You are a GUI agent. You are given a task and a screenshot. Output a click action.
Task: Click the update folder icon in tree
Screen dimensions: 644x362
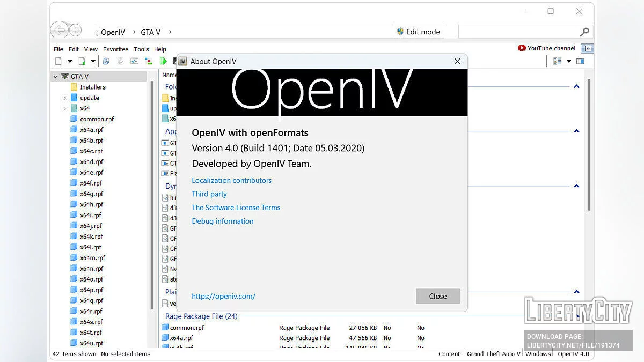[x=74, y=98]
